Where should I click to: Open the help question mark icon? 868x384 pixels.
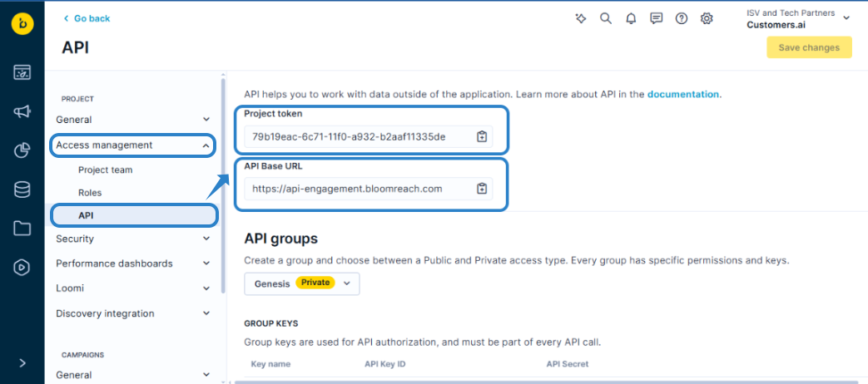[x=682, y=18]
